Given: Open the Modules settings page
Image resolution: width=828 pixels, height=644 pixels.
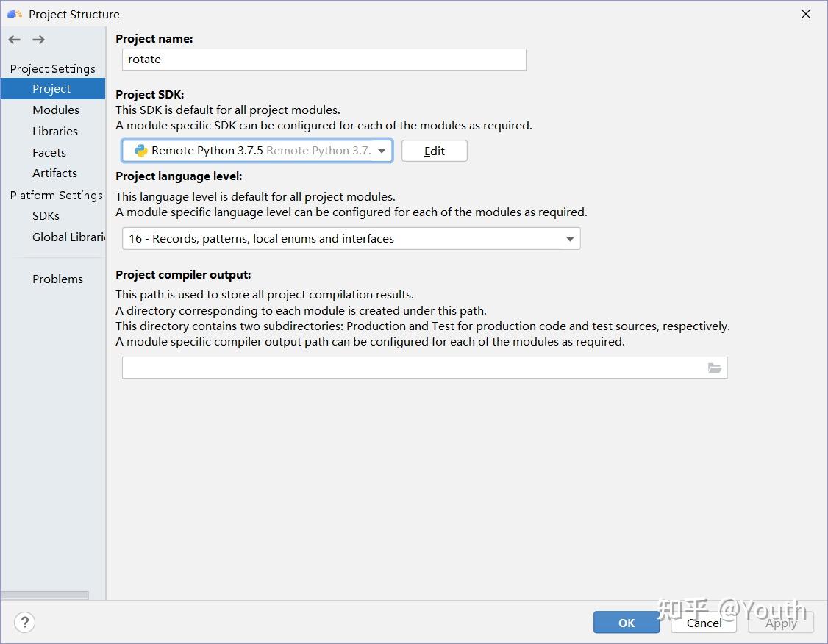Looking at the screenshot, I should [x=56, y=110].
